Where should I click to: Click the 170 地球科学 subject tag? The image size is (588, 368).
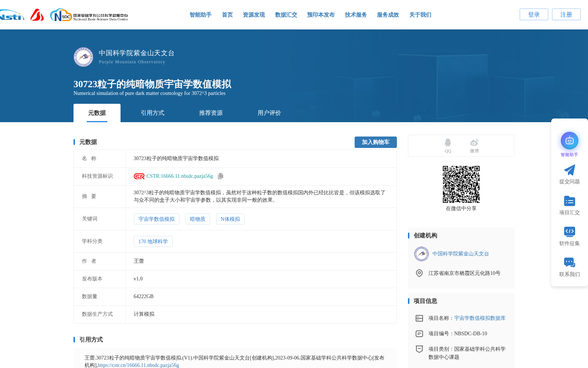153,241
